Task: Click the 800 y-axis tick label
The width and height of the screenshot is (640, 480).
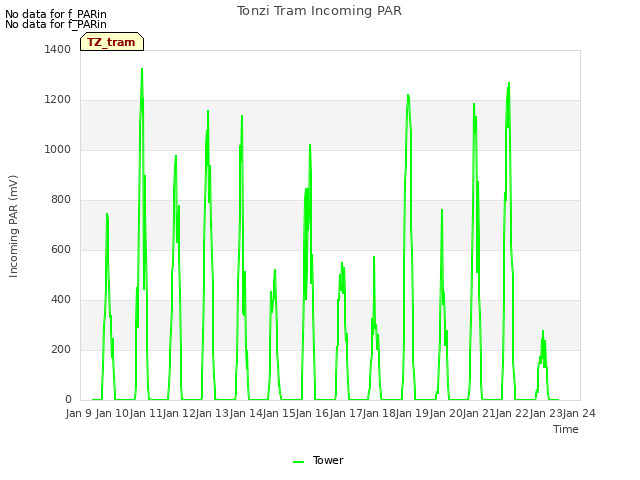Action: coord(61,200)
